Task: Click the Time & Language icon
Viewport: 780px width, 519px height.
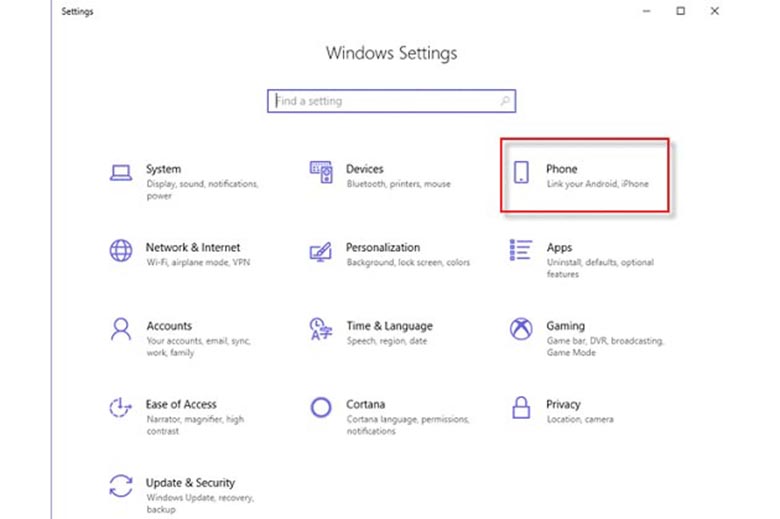Action: (321, 329)
